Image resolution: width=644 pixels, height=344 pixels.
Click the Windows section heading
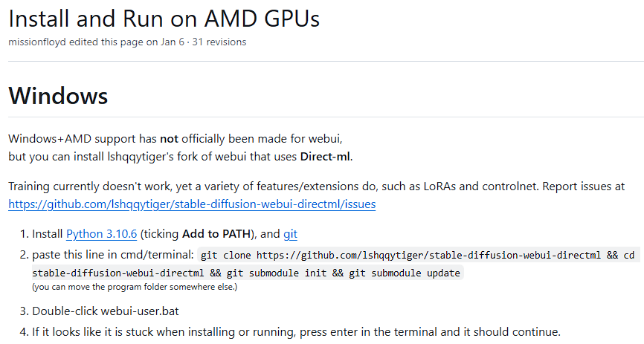(58, 96)
